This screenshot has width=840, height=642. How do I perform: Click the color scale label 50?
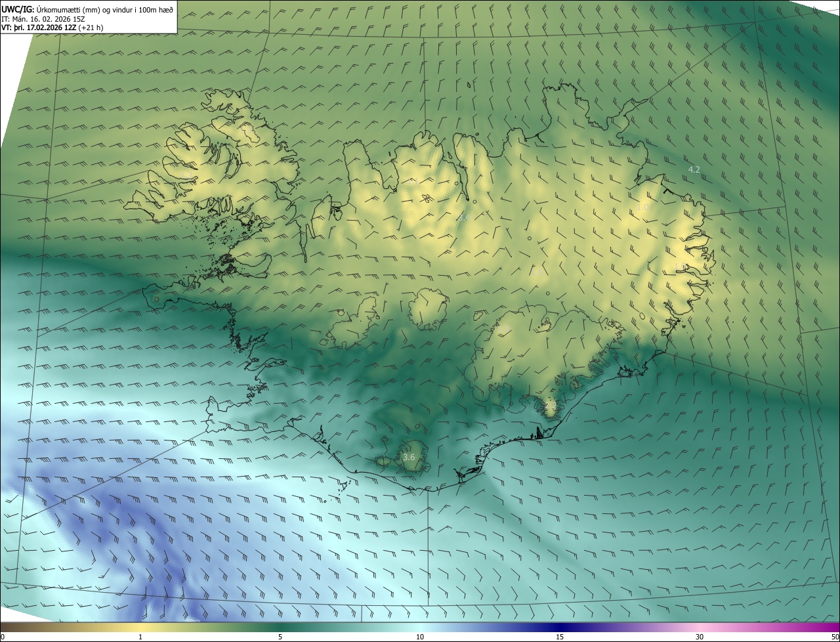(x=834, y=637)
